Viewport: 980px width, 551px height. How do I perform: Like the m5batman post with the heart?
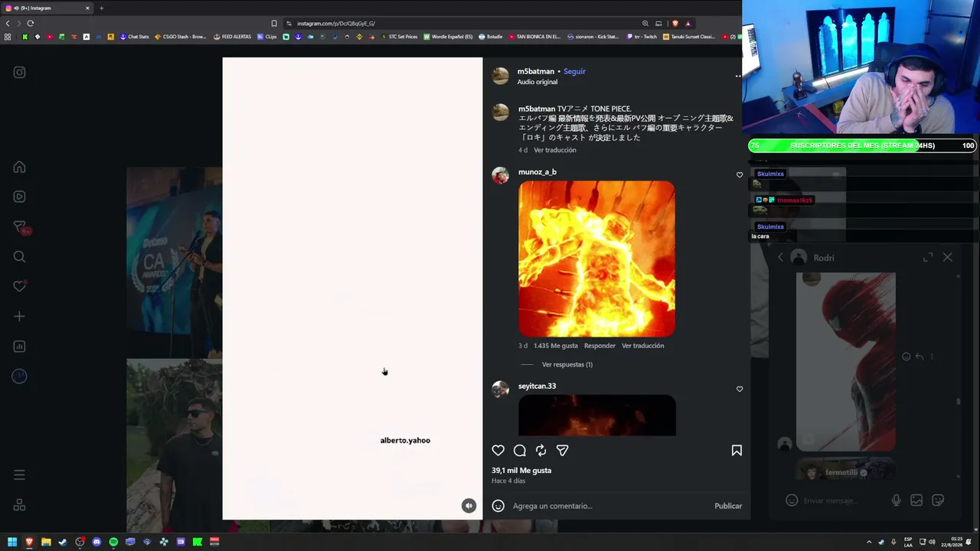pyautogui.click(x=498, y=451)
